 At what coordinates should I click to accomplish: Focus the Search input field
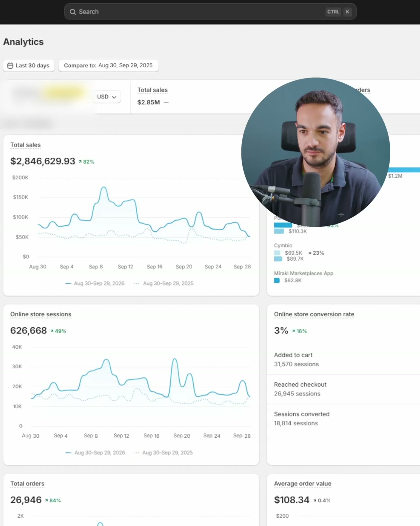(210, 12)
